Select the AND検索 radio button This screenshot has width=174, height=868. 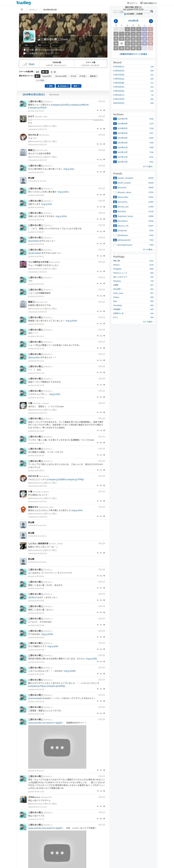click(125, 14)
